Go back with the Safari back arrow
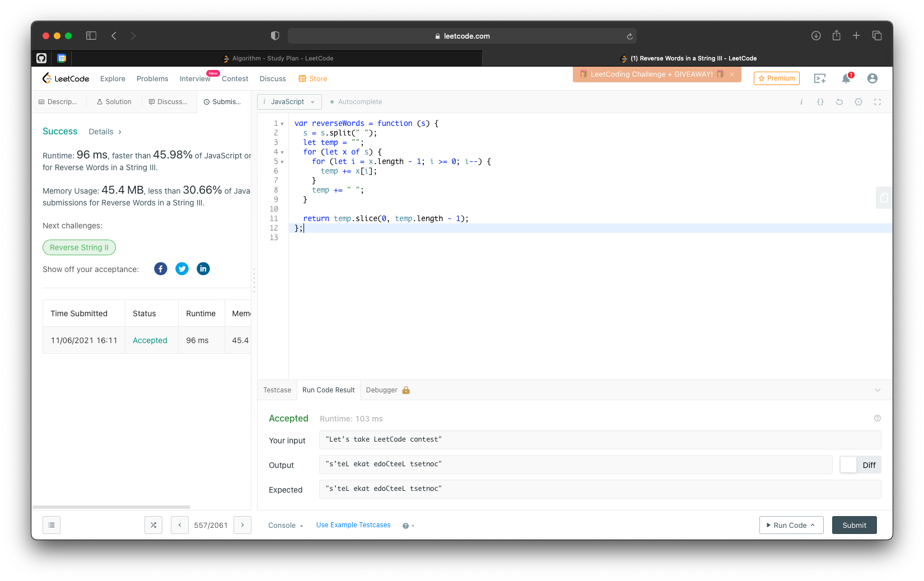 [x=114, y=36]
